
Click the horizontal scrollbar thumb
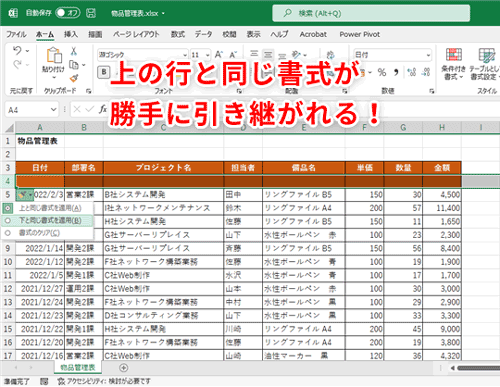pos(479,368)
